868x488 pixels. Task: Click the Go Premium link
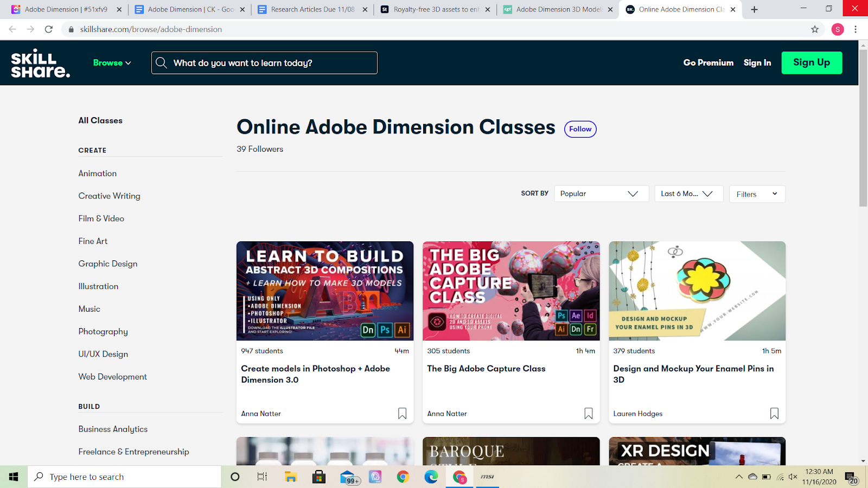(709, 63)
